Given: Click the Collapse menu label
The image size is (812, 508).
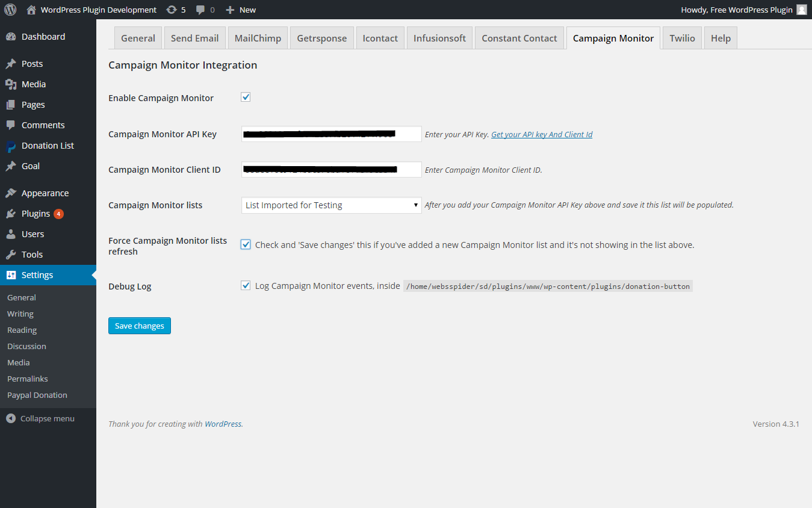Looking at the screenshot, I should [x=48, y=418].
